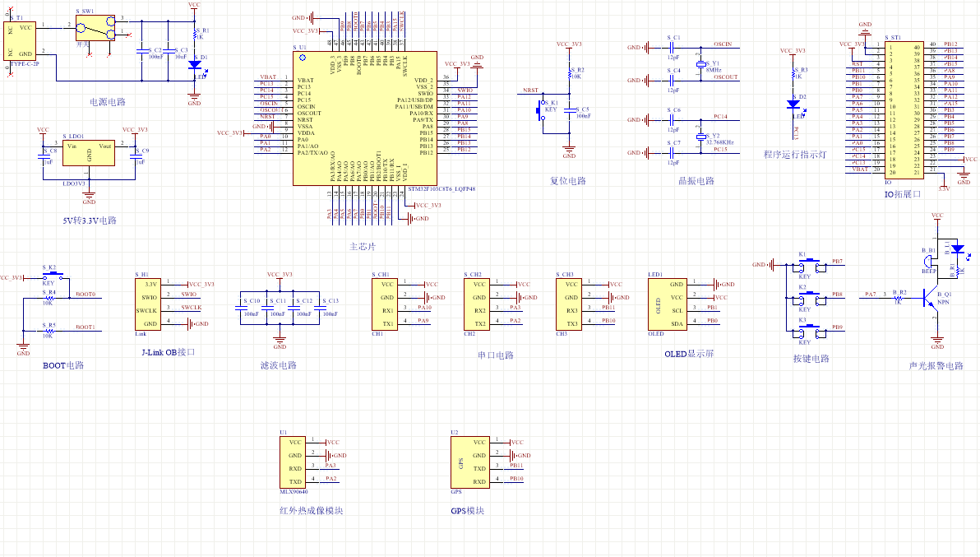Select capacitor S_C3 10uF

(168, 51)
